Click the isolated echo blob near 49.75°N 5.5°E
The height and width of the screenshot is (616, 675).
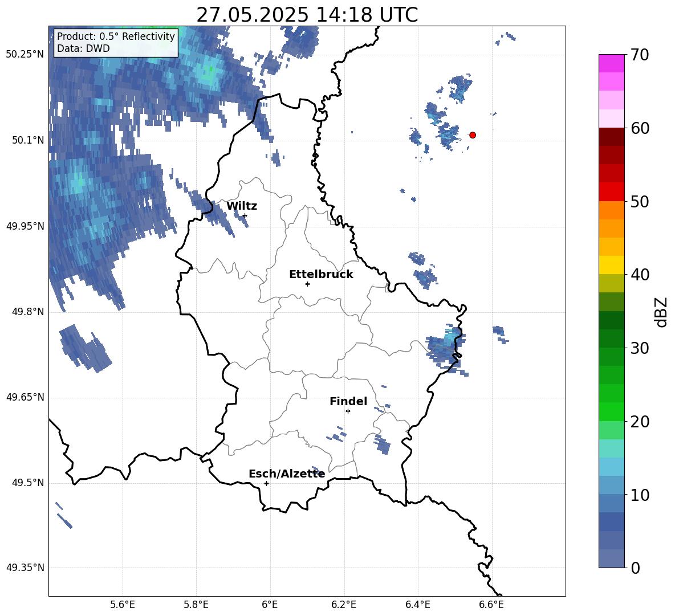(85, 348)
